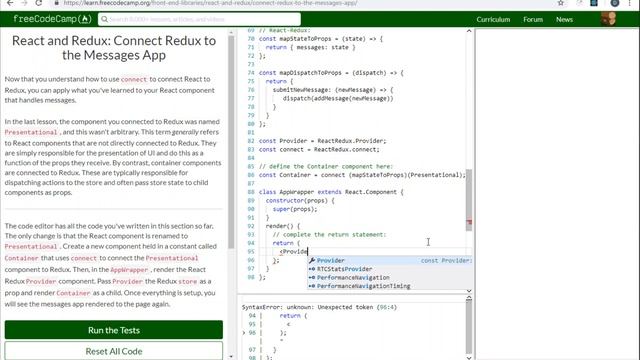Open the News menu item
The height and width of the screenshot is (360, 640).
564,19
